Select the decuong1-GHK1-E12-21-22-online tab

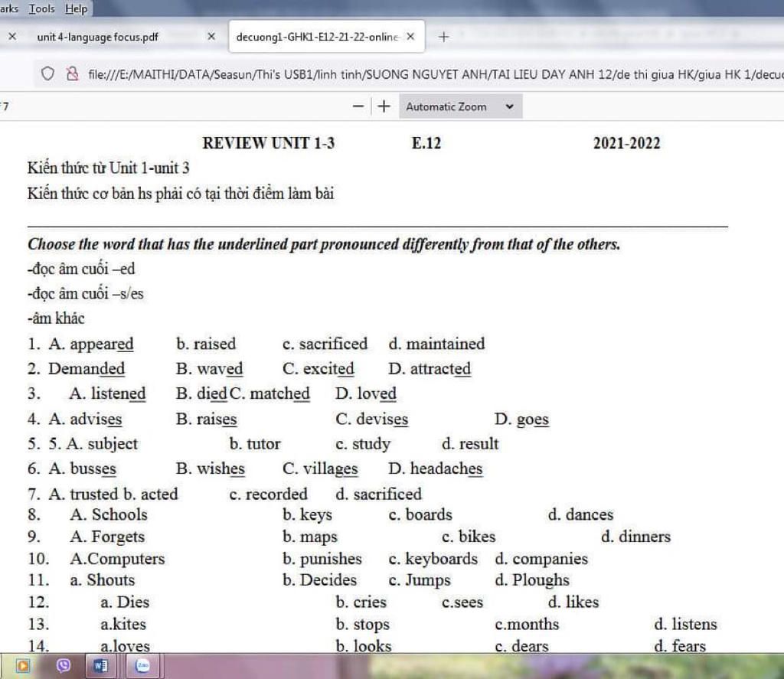point(317,37)
